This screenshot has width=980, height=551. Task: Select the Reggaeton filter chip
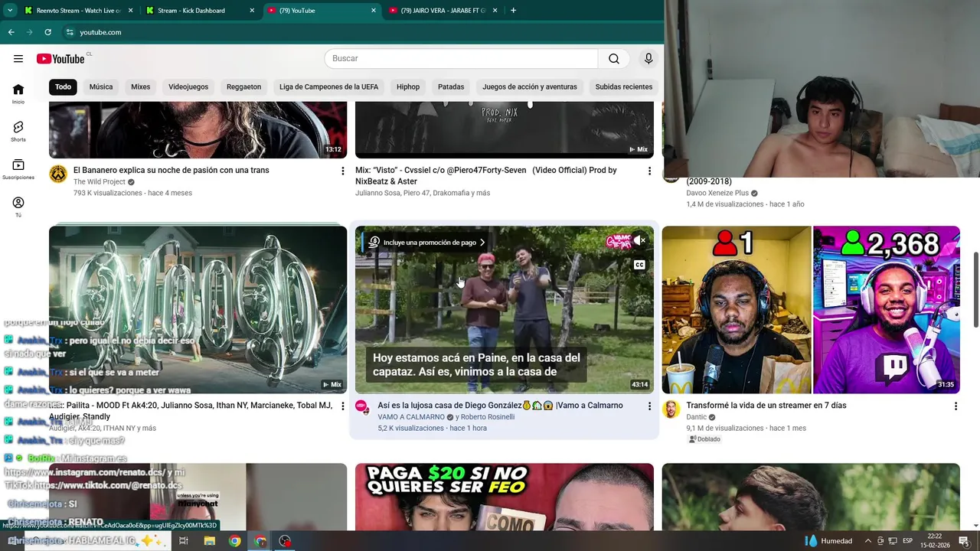244,87
